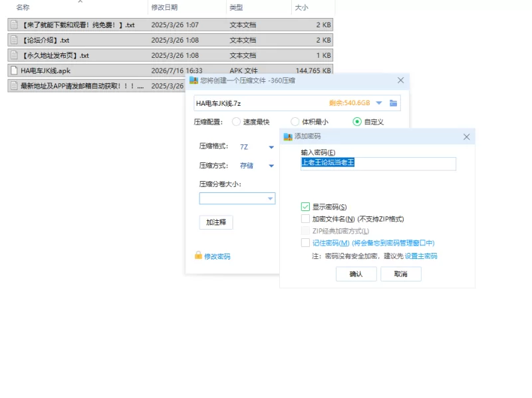Viewport: 532px width, 398px height.
Task: Click the lock icon beside 修改密码
Action: (x=198, y=256)
